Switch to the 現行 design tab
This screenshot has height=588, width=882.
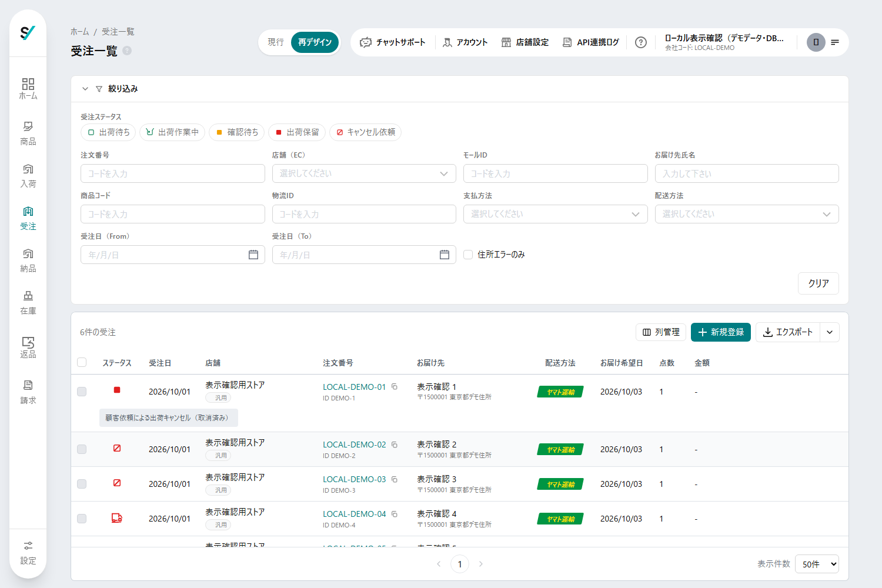275,42
